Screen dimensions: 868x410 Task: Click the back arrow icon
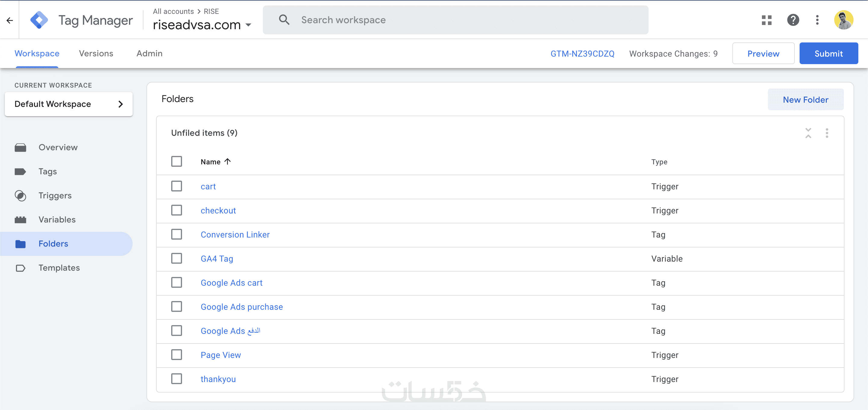coord(9,20)
